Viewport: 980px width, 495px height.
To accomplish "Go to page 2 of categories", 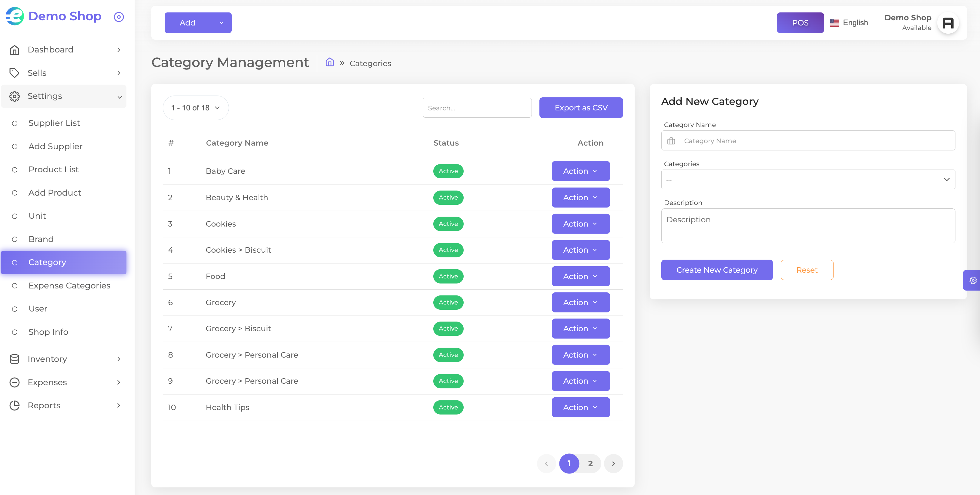I will pos(590,463).
